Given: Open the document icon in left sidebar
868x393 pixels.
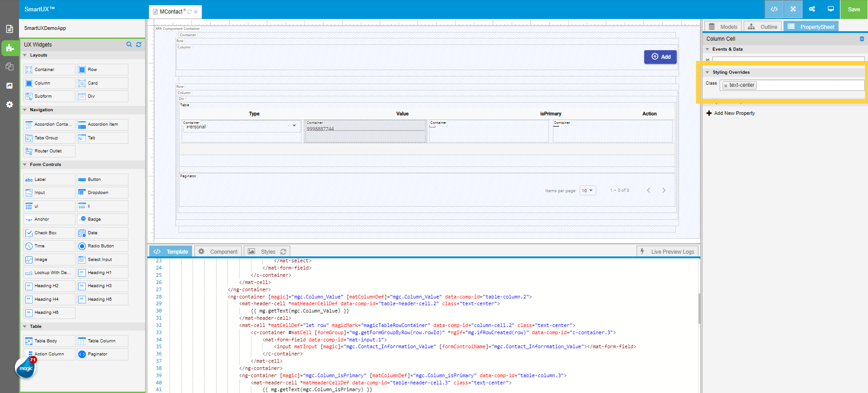Looking at the screenshot, I should click(x=9, y=29).
